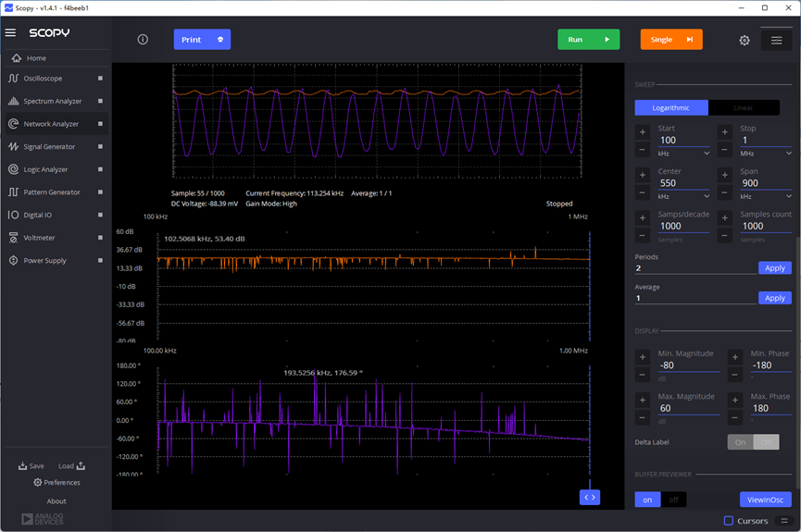
Task: Toggle the Voltmeter run indicator square
Action: pyautogui.click(x=100, y=238)
